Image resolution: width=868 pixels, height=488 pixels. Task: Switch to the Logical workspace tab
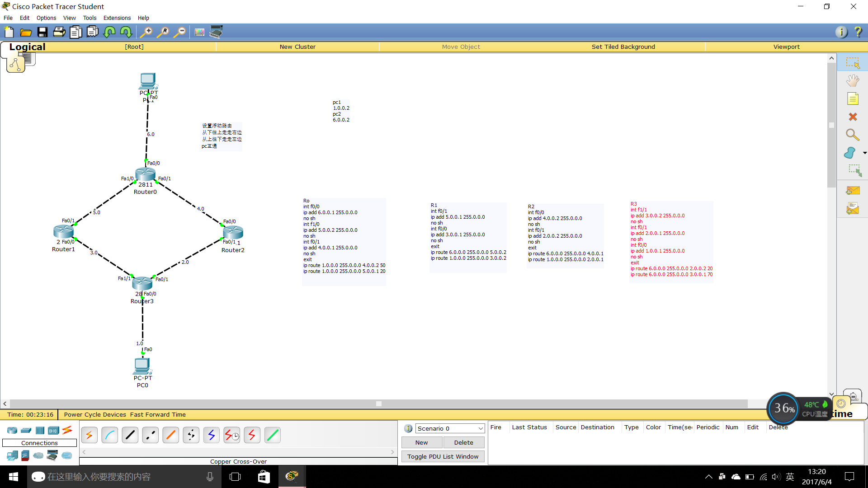tap(27, 47)
